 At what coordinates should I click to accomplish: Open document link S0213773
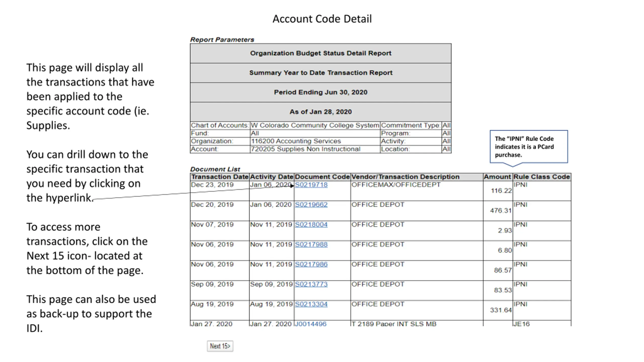311,284
